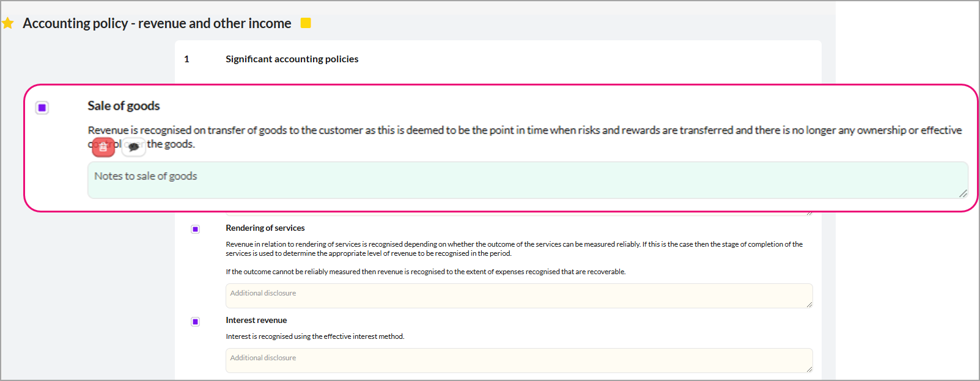The image size is (980, 381).
Task: Click the star icon beside Accounting policy title
Action: pyautogui.click(x=8, y=23)
